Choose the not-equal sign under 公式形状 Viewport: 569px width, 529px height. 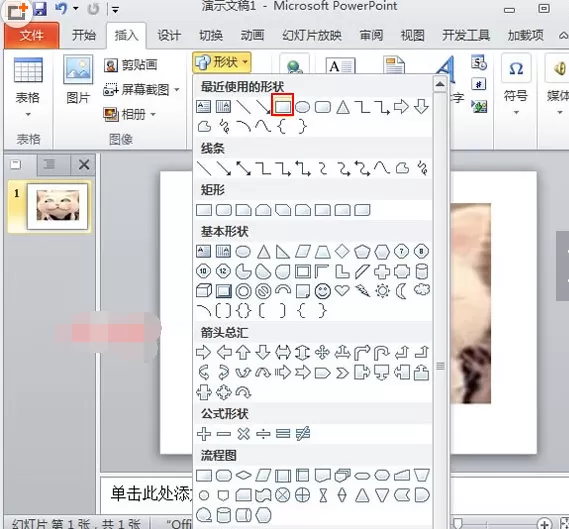pos(303,434)
